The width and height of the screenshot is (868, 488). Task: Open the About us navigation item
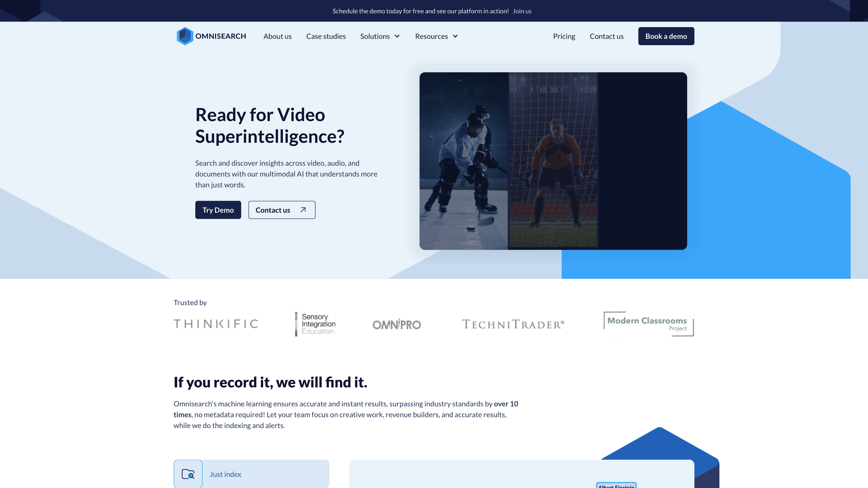tap(277, 36)
